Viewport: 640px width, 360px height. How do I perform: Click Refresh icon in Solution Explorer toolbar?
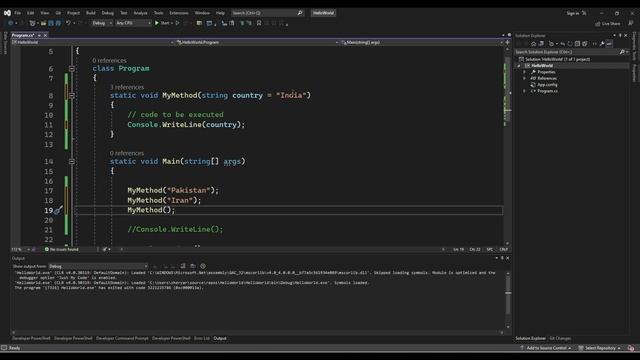570,44
